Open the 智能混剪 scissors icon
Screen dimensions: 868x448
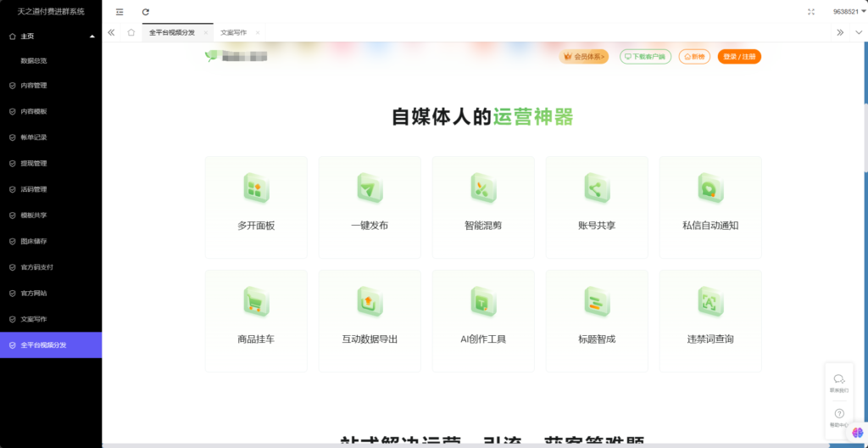tap(483, 188)
